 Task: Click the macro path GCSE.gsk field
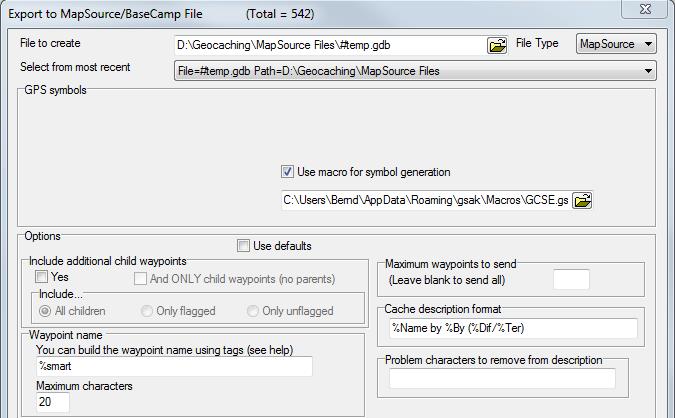point(426,200)
